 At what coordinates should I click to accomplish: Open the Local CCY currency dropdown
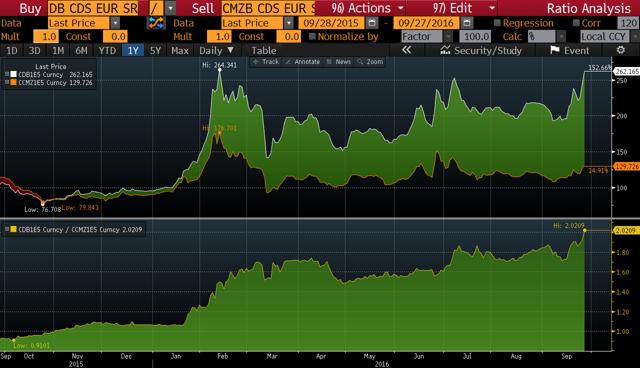(635, 37)
